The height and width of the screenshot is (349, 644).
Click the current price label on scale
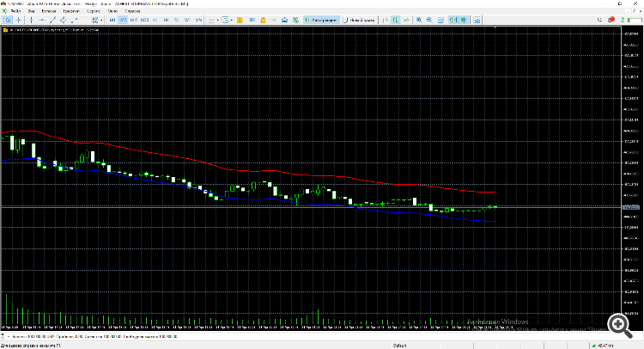pos(631,207)
